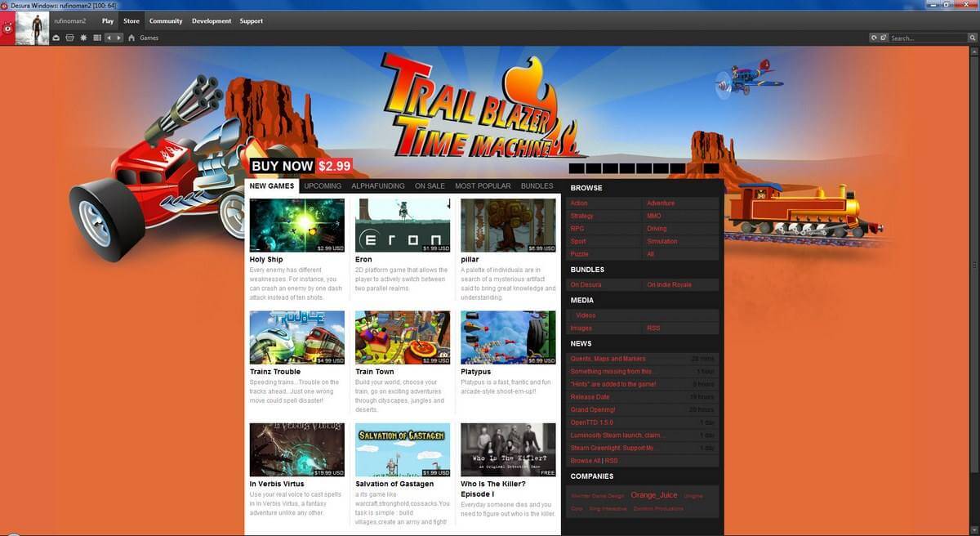Open the Salvation of Gastagen thumbnail
The height and width of the screenshot is (536, 980).
(403, 449)
